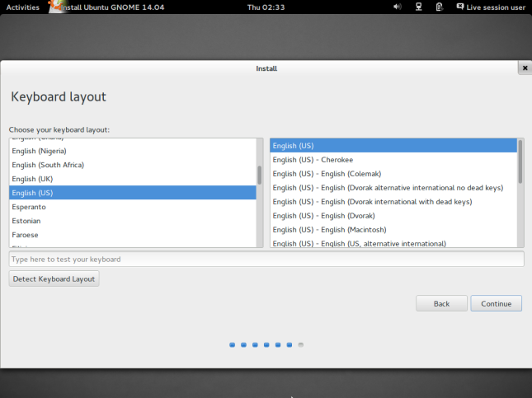
Task: Click the clipboard-style status icon in top bar
Action: [x=440, y=7]
